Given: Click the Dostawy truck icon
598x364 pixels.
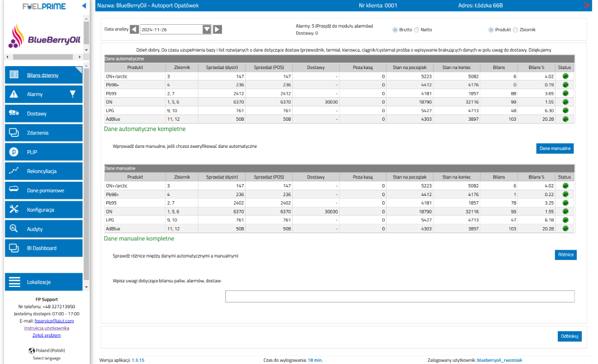Looking at the screenshot, I should (14, 113).
